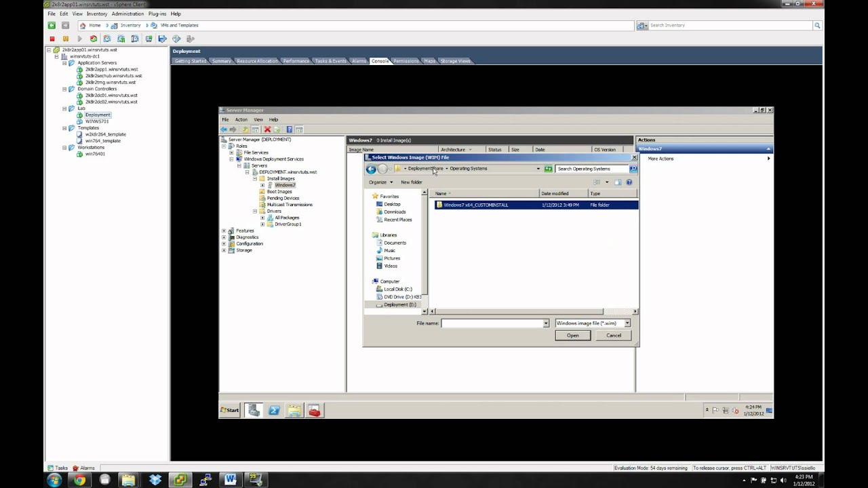The width and height of the screenshot is (868, 488).
Task: Click the yellow Suspend button in vSphere toolbar
Action: 66,39
